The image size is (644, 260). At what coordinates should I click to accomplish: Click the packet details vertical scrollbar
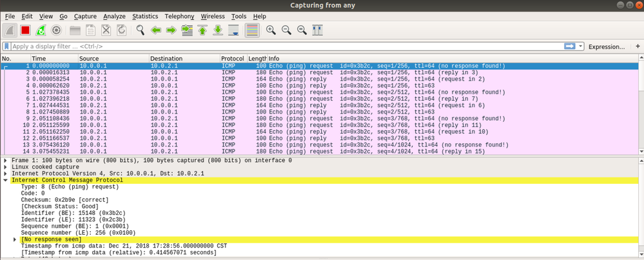(x=641, y=208)
